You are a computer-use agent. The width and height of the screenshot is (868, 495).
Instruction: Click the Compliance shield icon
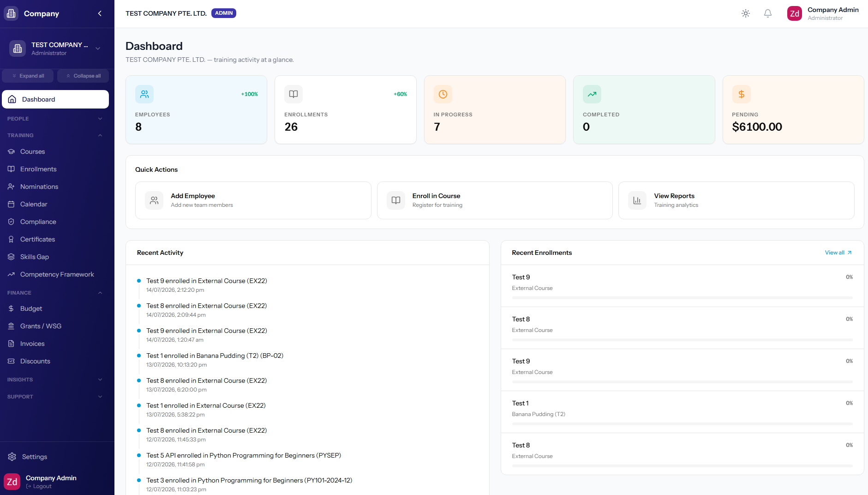pyautogui.click(x=11, y=222)
